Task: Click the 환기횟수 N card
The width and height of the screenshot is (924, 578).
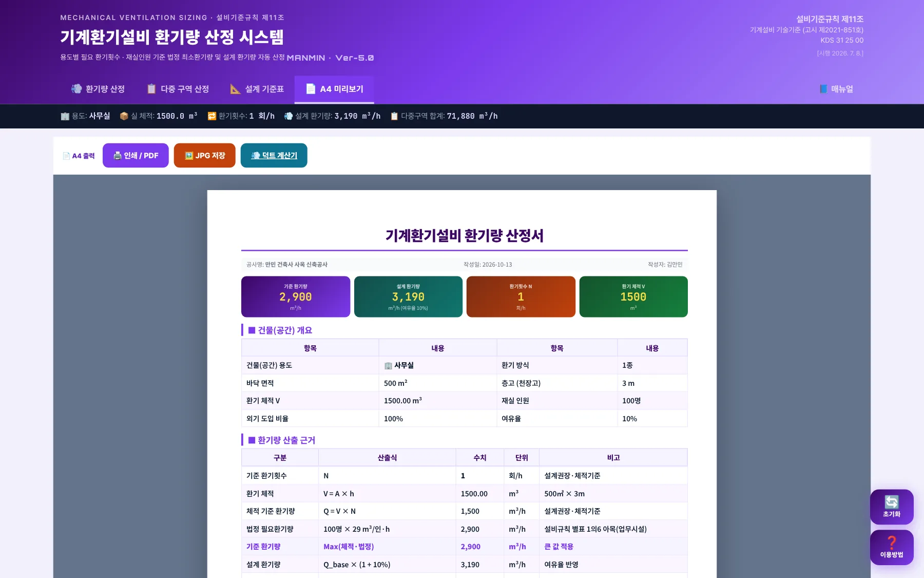Action: pos(521,296)
